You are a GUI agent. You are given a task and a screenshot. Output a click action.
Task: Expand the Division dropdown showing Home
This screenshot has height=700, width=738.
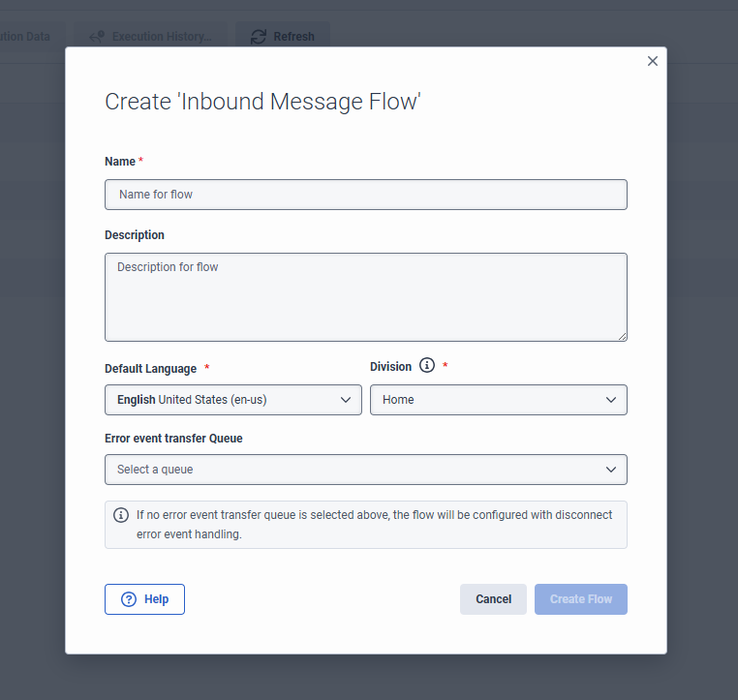click(498, 400)
